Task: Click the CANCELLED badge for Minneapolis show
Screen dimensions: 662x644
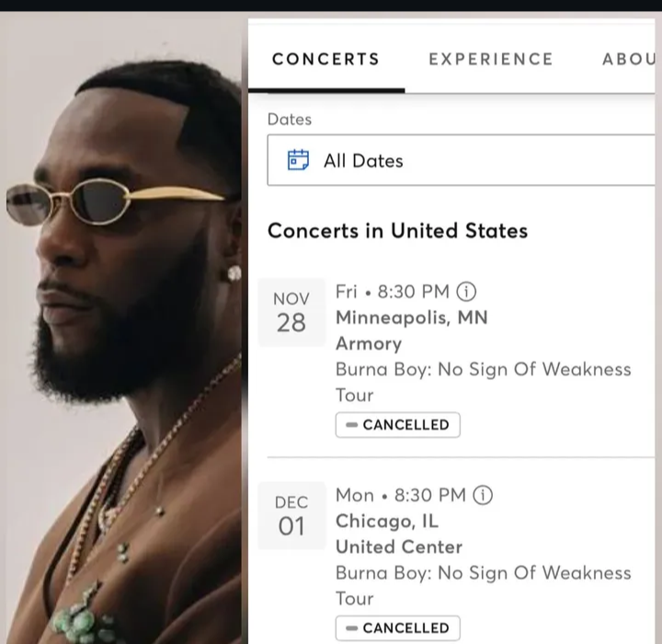Action: pos(398,425)
